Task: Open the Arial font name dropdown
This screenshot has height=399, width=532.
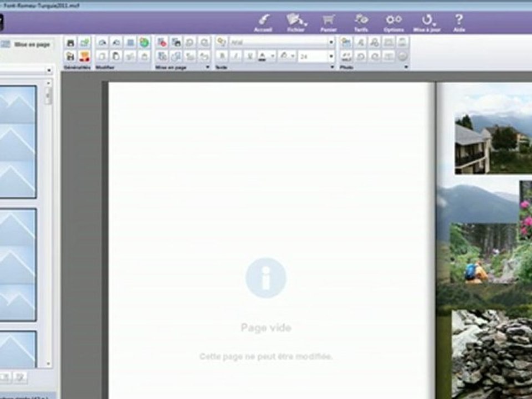Action: click(331, 43)
